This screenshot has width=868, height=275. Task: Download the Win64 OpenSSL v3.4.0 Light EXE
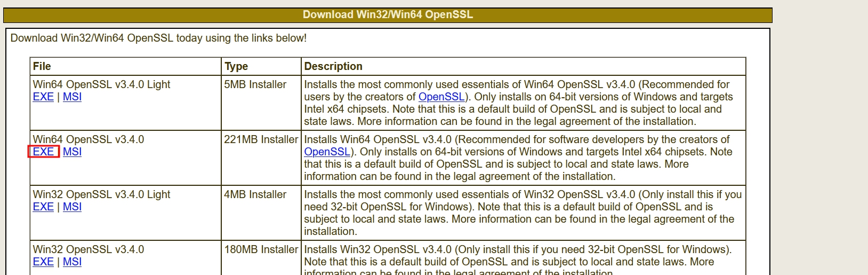click(x=43, y=97)
